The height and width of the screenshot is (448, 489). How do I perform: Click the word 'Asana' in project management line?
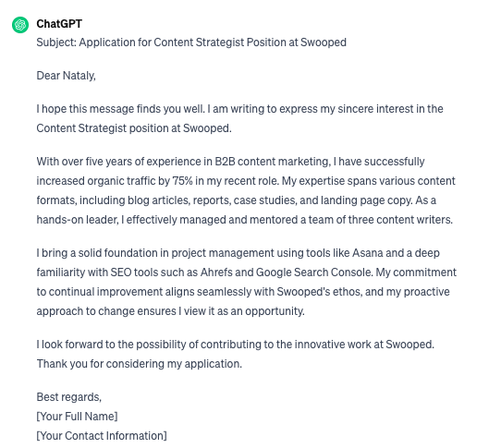pyautogui.click(x=367, y=253)
